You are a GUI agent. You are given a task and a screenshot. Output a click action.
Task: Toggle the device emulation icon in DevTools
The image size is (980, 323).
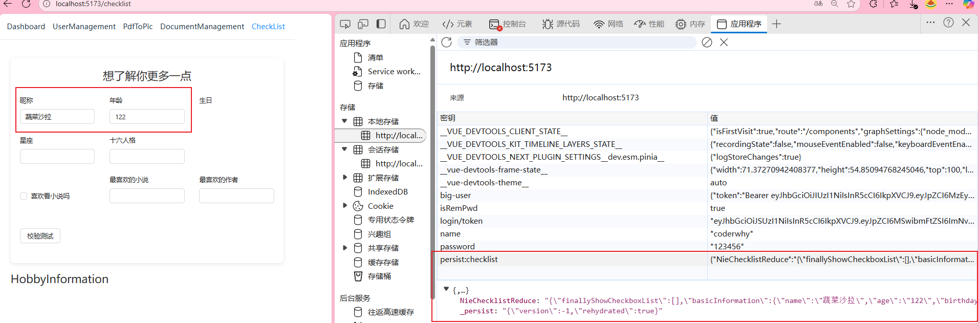coord(363,24)
